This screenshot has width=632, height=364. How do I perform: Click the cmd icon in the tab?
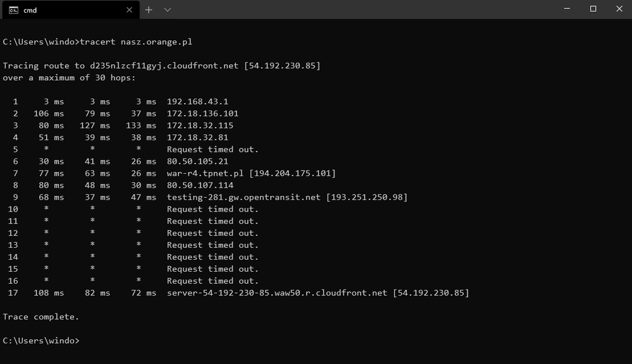coord(13,9)
